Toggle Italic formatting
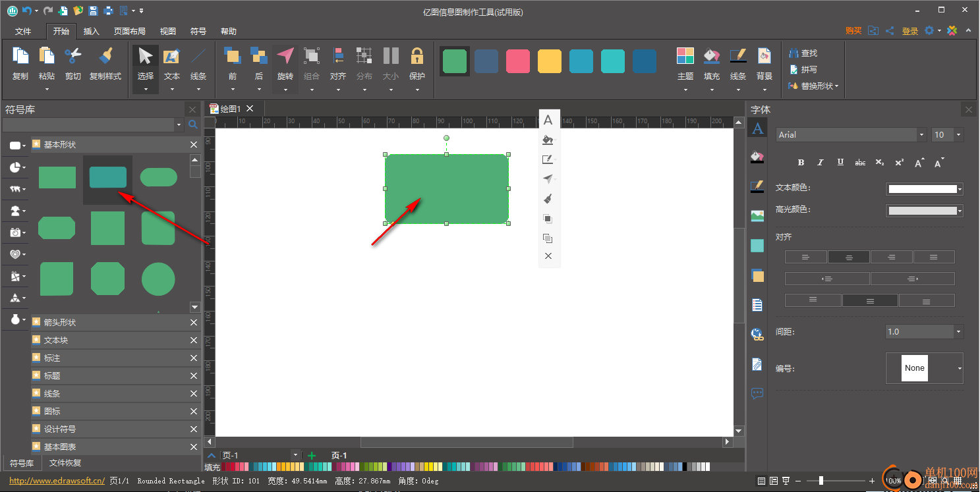The height and width of the screenshot is (492, 980). pyautogui.click(x=821, y=162)
